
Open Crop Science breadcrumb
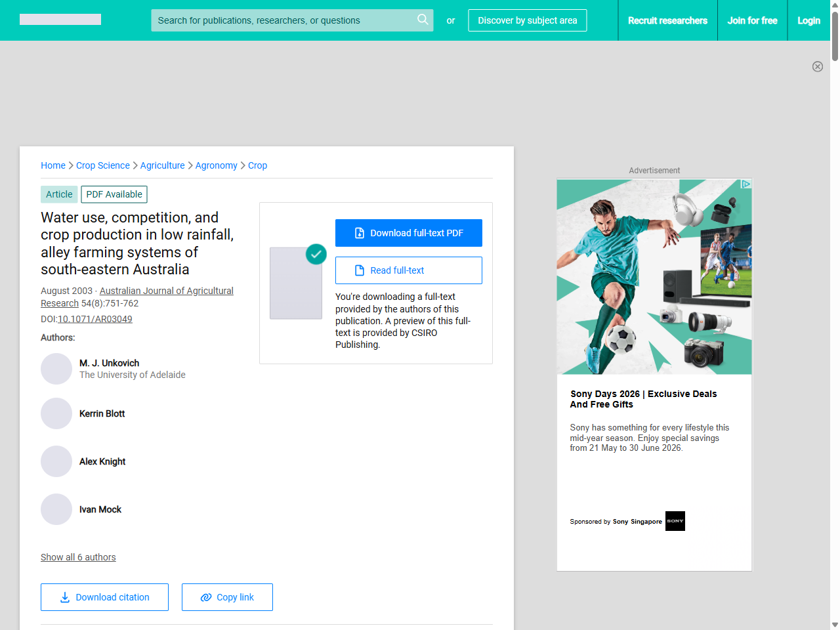103,165
